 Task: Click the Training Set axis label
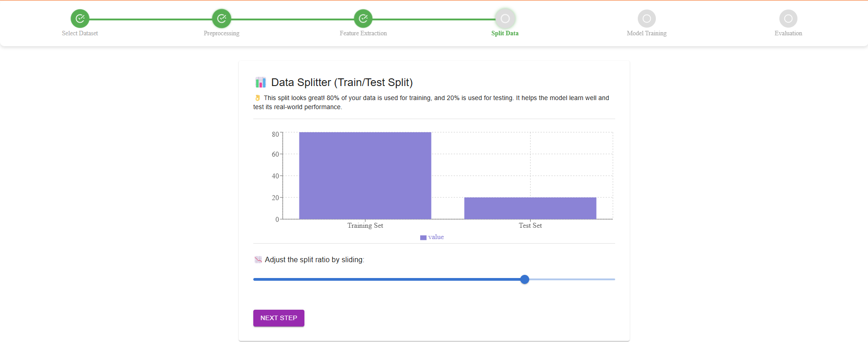pyautogui.click(x=365, y=225)
